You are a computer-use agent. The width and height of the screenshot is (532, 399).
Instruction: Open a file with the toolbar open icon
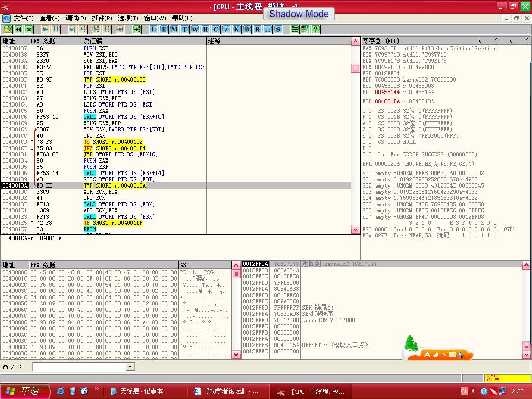coord(8,29)
